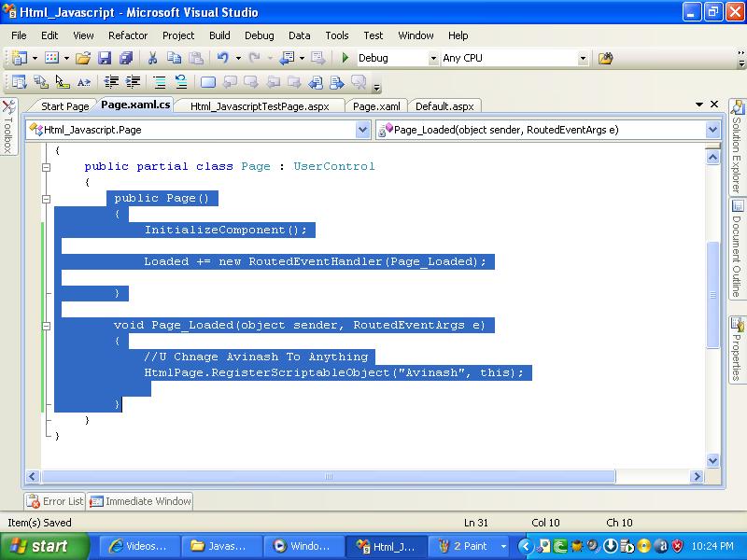Viewport: 747px width, 560px height.
Task: Open the Tools menu
Action: tap(337, 35)
